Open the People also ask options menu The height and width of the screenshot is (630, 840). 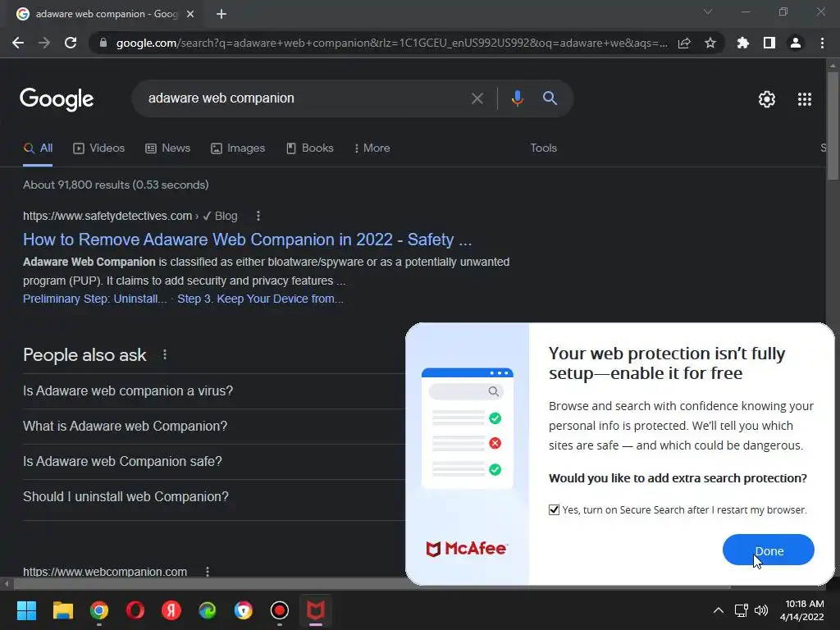pos(165,354)
